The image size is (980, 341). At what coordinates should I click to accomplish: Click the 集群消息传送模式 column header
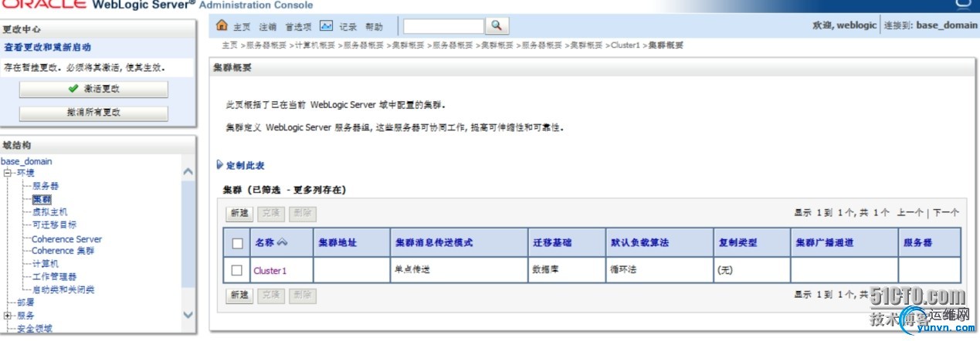coord(434,242)
